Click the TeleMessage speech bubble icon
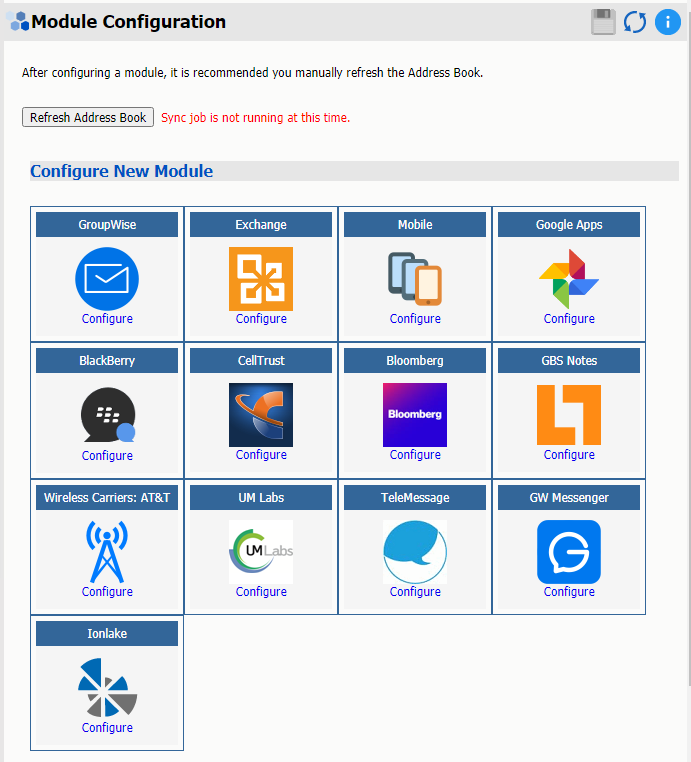 point(415,552)
